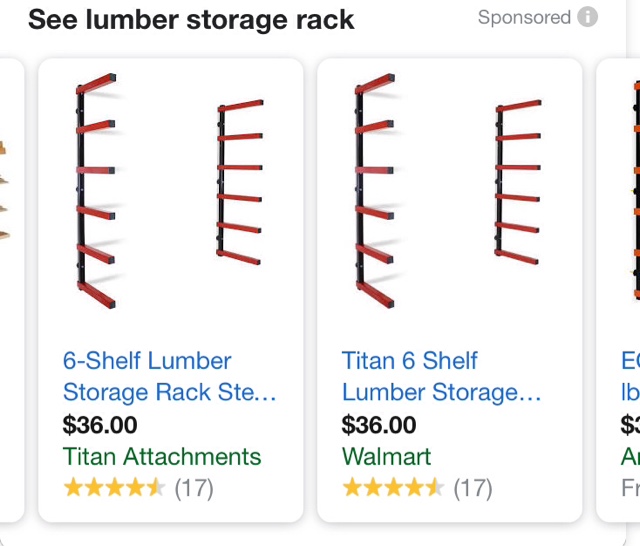
Task: Open review count (17) on Walmart card
Action: point(473,488)
